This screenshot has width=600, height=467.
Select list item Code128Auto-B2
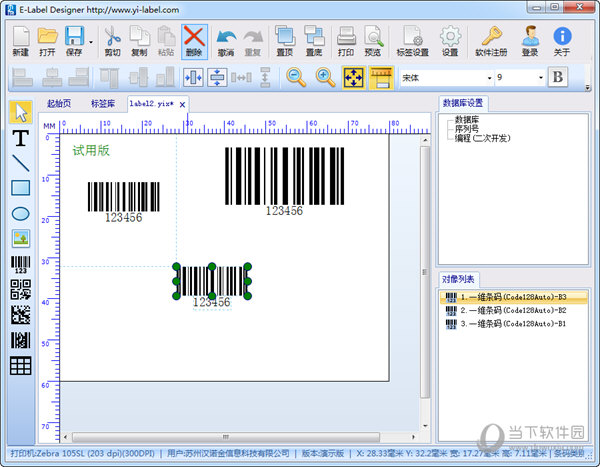514,310
